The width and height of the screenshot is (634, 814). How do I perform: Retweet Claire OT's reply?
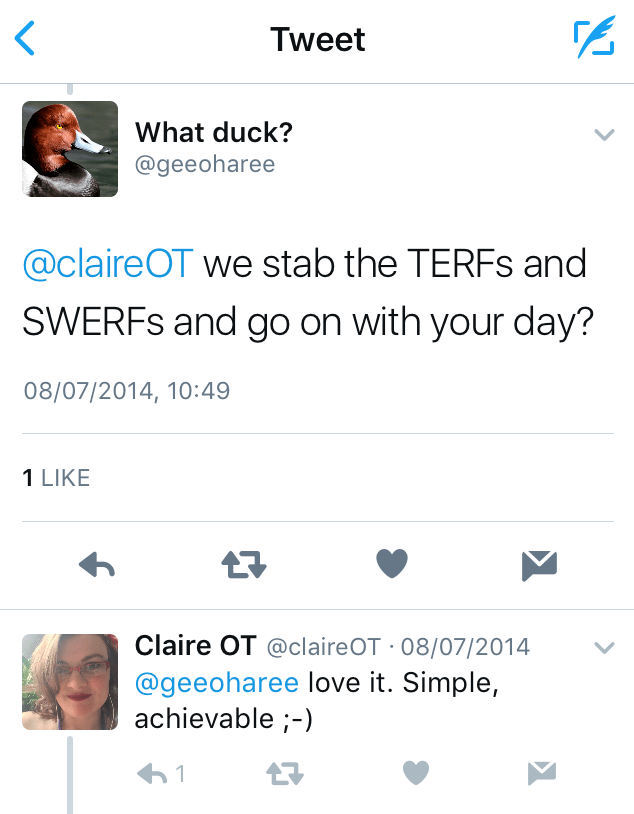pos(285,773)
